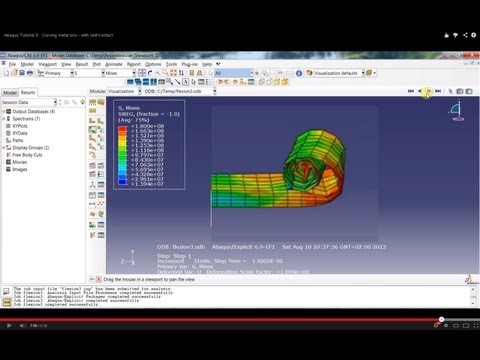The width and height of the screenshot is (480, 360).
Task: Mute the video with speaker icon
Action: pyautogui.click(x=22, y=326)
